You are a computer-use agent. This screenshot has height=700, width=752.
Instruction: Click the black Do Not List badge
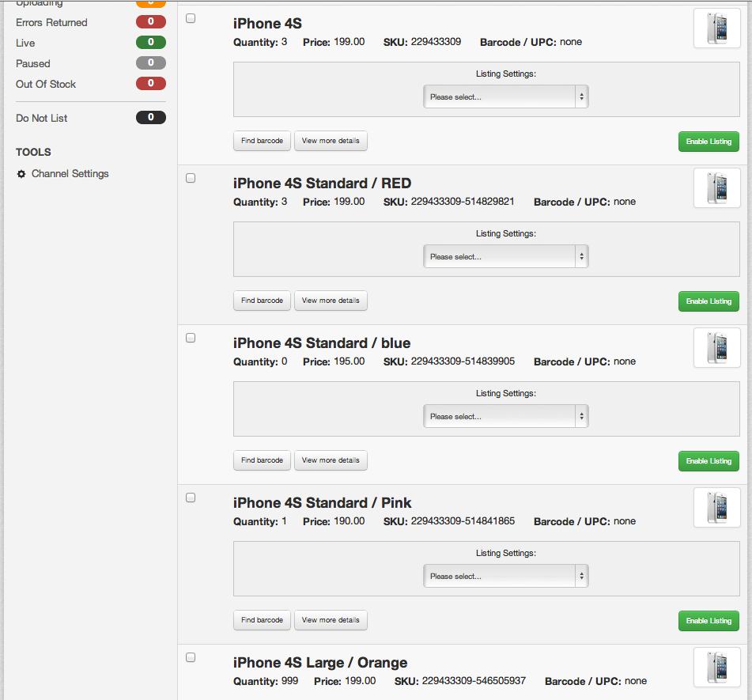pyautogui.click(x=150, y=117)
